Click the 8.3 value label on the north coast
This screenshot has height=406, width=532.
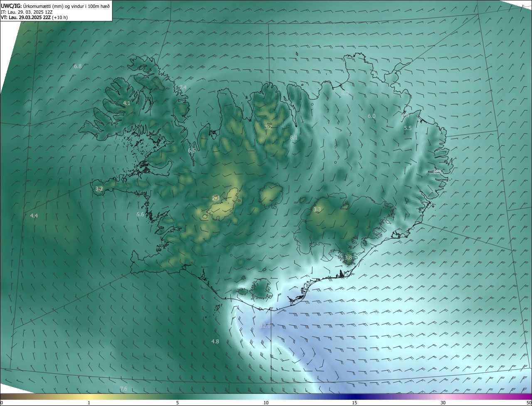tap(345, 94)
